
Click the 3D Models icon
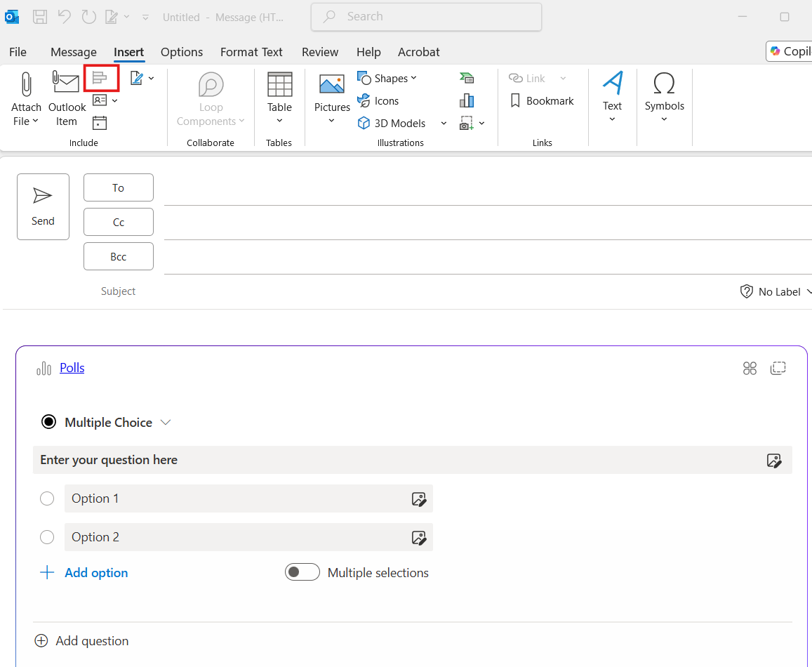(x=364, y=123)
